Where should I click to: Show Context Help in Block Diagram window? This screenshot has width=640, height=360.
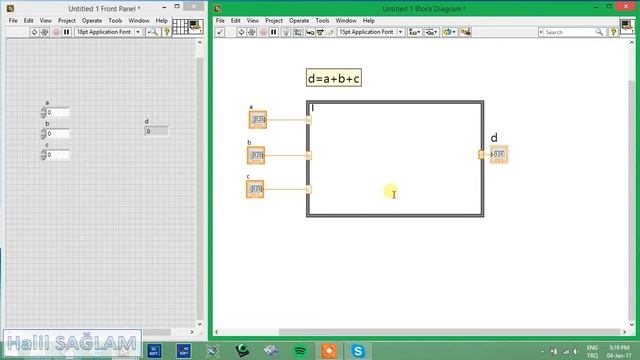click(x=613, y=32)
